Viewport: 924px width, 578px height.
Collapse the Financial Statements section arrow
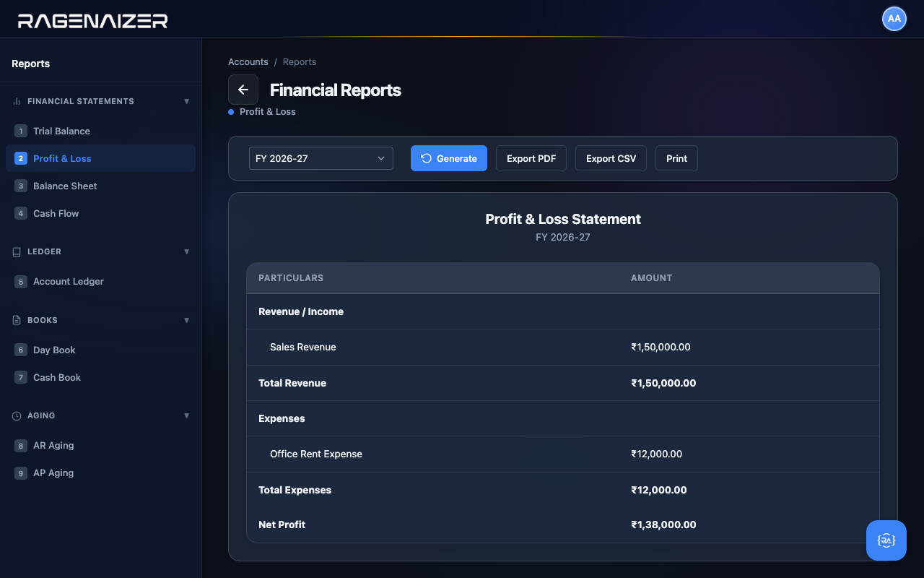[186, 101]
